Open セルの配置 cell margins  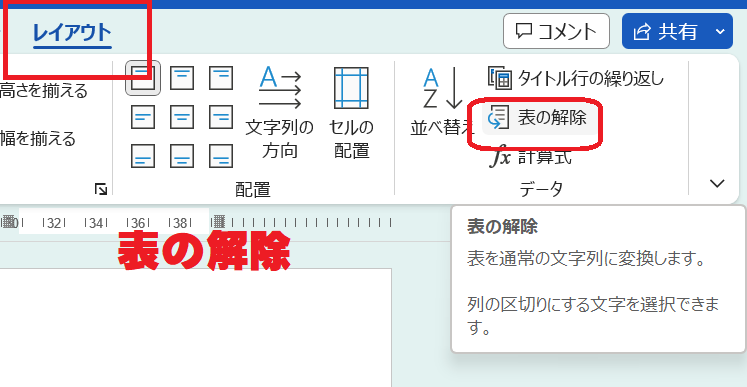351,112
